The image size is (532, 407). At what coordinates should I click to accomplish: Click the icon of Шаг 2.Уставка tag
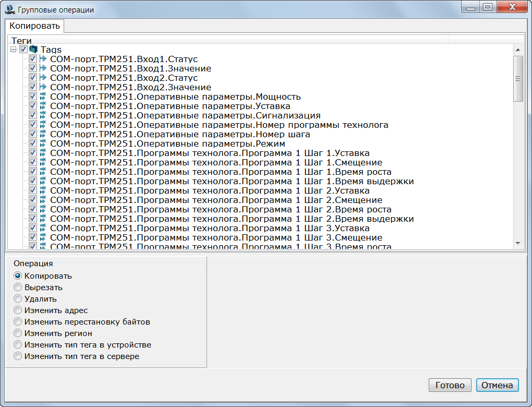[43, 190]
